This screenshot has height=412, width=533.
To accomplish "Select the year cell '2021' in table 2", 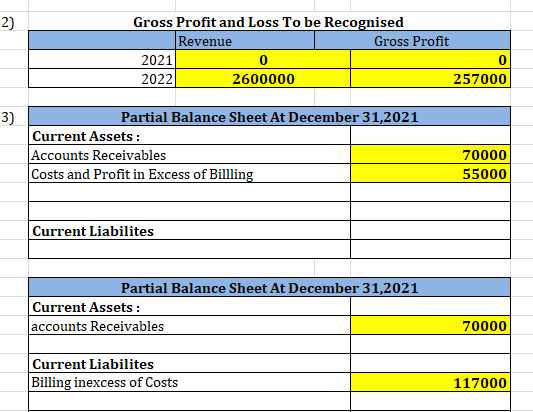I will [102, 60].
